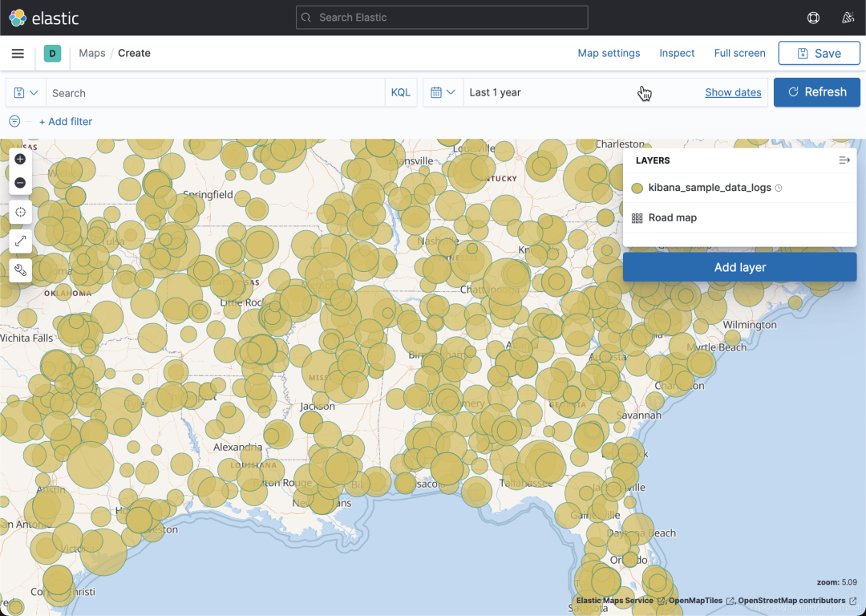Open the hamburger navigation menu

click(x=18, y=53)
